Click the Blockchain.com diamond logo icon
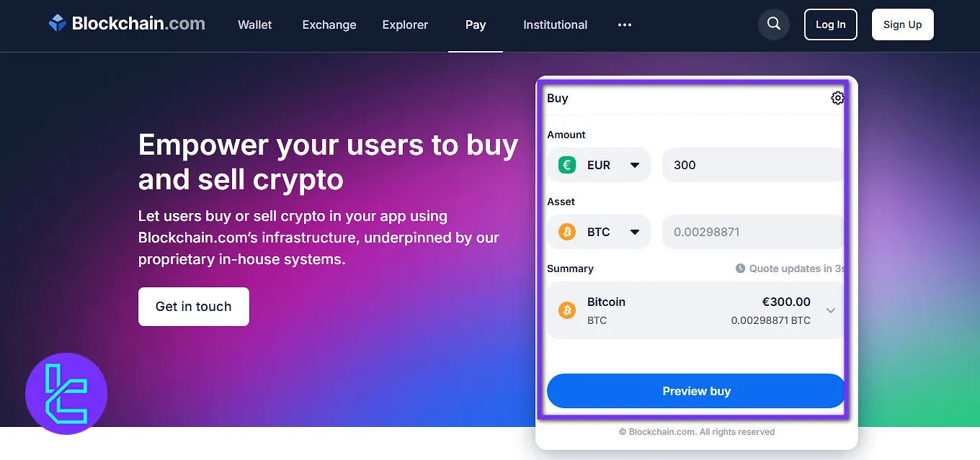Screen dimensions: 980x460 [x=58, y=24]
